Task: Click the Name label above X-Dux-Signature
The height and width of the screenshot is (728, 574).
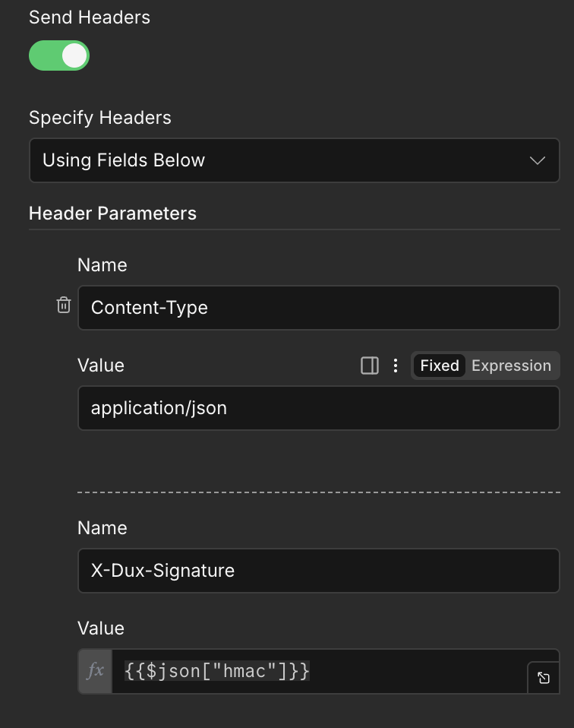Action: coord(102,528)
